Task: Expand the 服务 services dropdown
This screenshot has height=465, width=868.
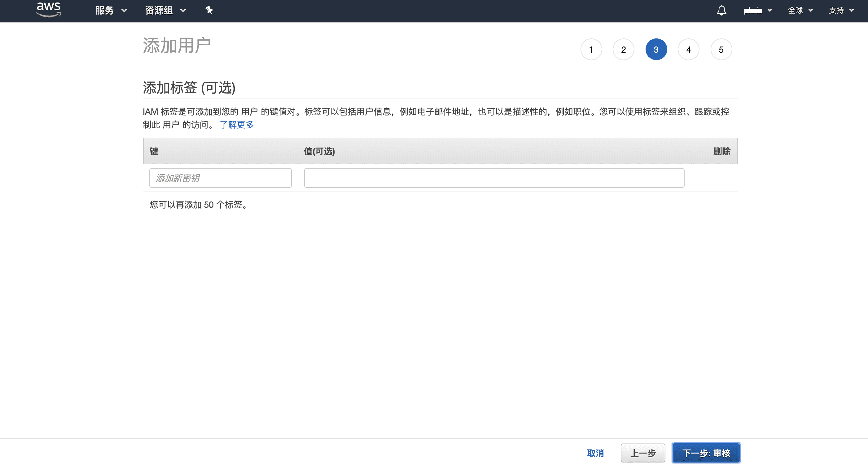Action: [x=111, y=11]
